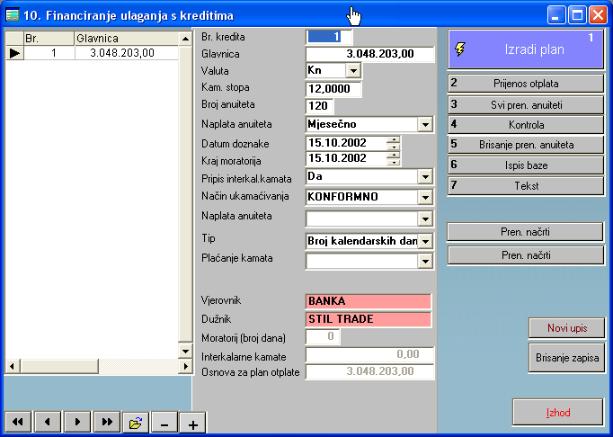The height and width of the screenshot is (437, 613).
Task: Click the Vjerovnik BANKA field
Action: [368, 301]
